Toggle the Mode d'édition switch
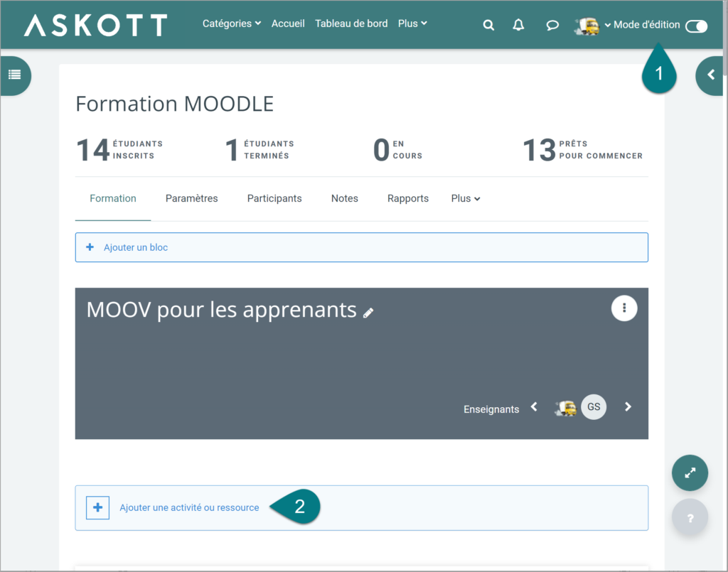 (x=696, y=26)
